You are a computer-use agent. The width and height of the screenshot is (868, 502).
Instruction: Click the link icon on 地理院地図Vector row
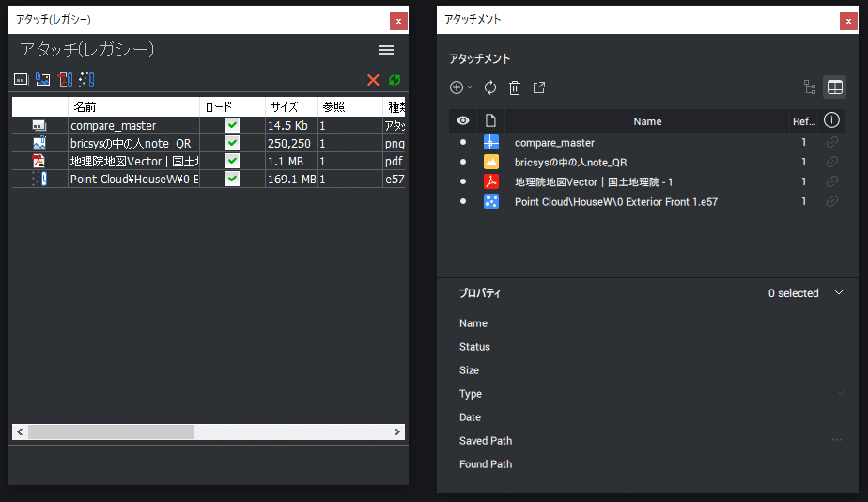coord(831,181)
